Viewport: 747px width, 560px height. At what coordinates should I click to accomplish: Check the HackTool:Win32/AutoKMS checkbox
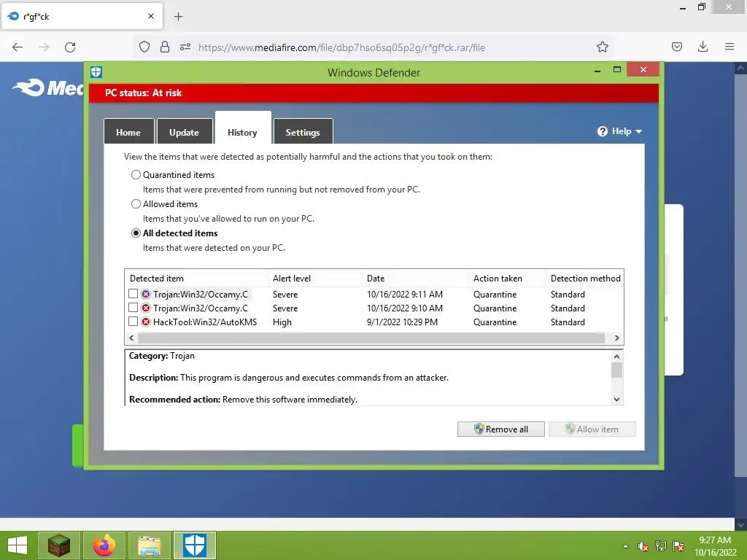(x=133, y=322)
